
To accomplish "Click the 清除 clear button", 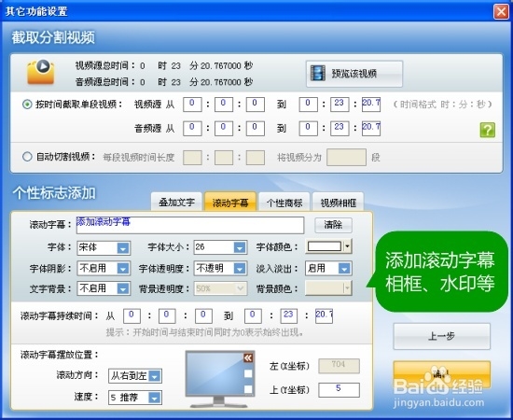I will point(333,225).
